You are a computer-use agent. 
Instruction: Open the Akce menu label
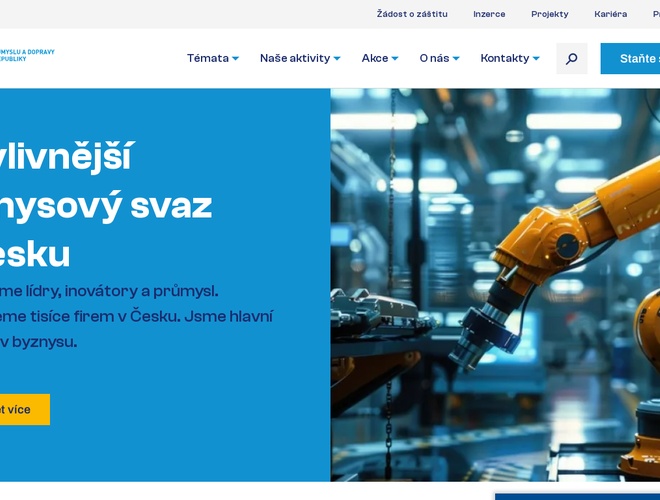tap(374, 58)
